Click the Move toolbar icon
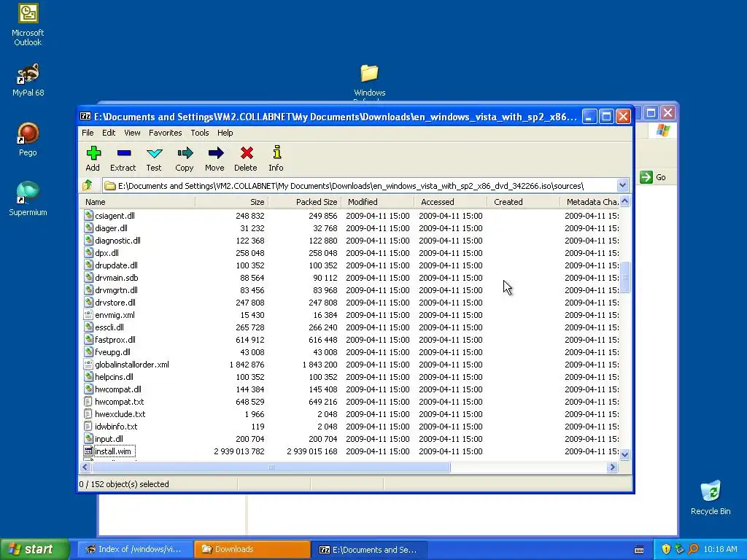 (x=215, y=153)
